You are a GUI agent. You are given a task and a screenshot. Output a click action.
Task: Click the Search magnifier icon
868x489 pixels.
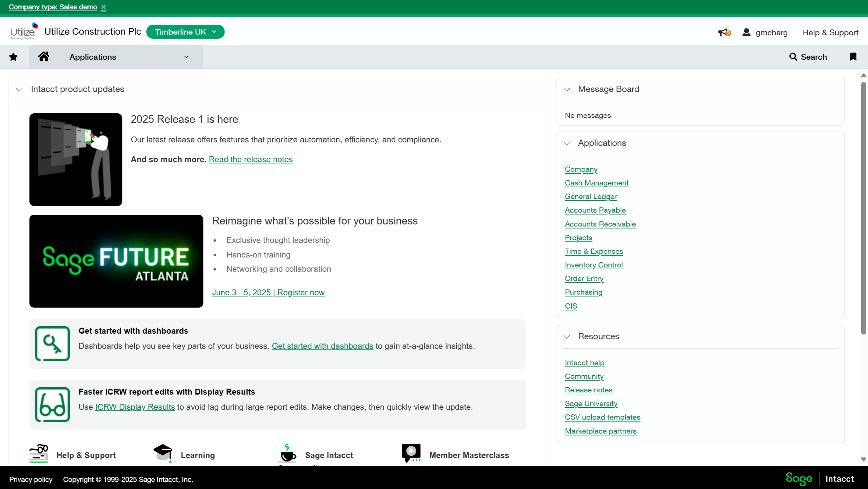point(793,57)
